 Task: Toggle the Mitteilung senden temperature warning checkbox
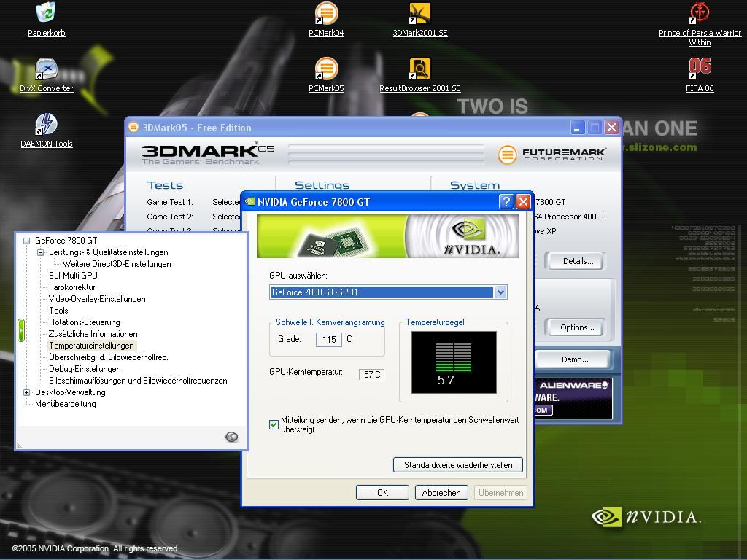(x=274, y=424)
